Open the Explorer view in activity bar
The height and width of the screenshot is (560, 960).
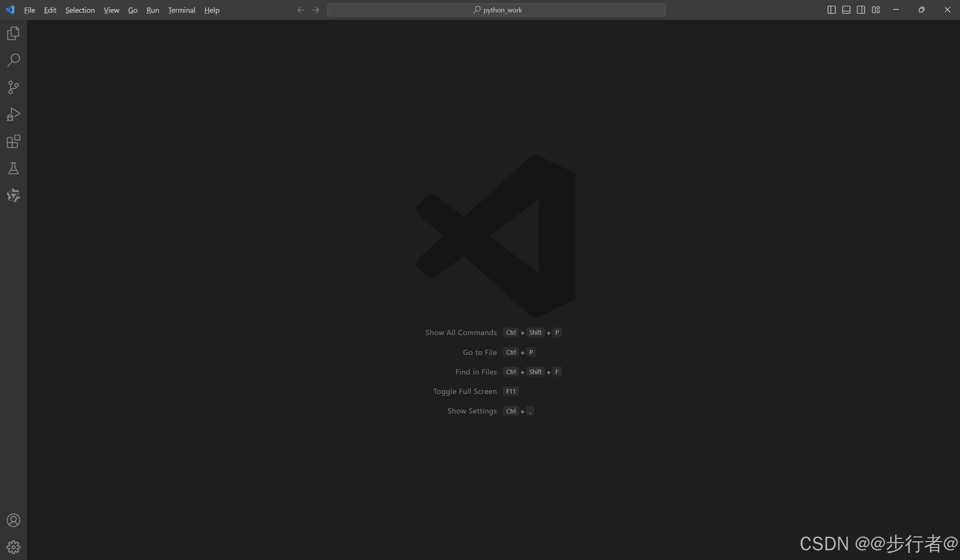pos(14,33)
